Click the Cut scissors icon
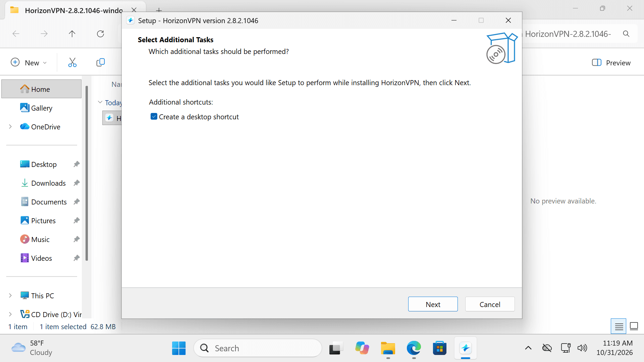This screenshot has width=644, height=362. click(72, 63)
